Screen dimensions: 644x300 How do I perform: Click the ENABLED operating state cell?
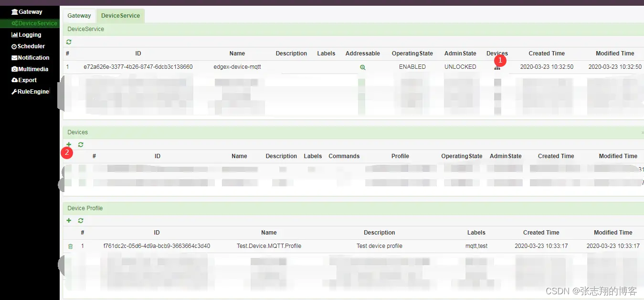[x=412, y=67]
